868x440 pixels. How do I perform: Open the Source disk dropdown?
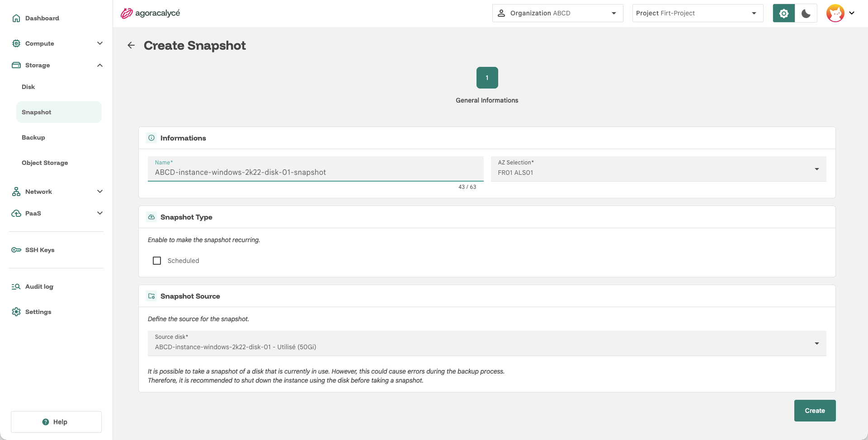pyautogui.click(x=487, y=343)
